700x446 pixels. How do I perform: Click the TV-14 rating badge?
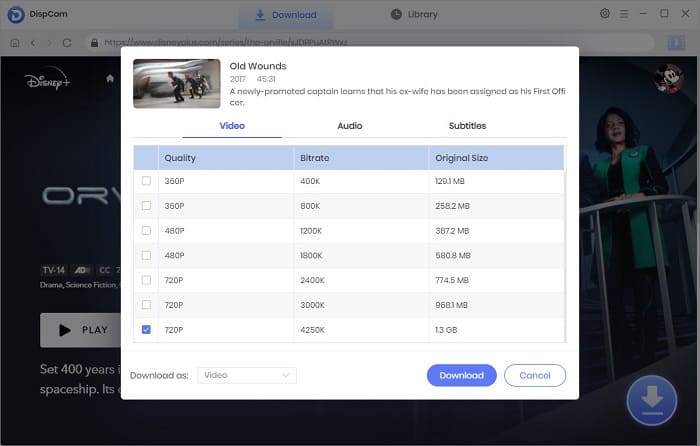coord(54,270)
